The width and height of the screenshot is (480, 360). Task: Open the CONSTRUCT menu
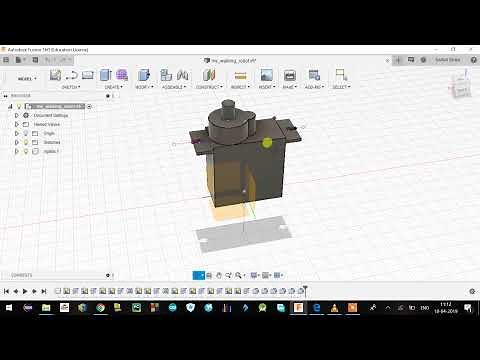[x=209, y=87]
